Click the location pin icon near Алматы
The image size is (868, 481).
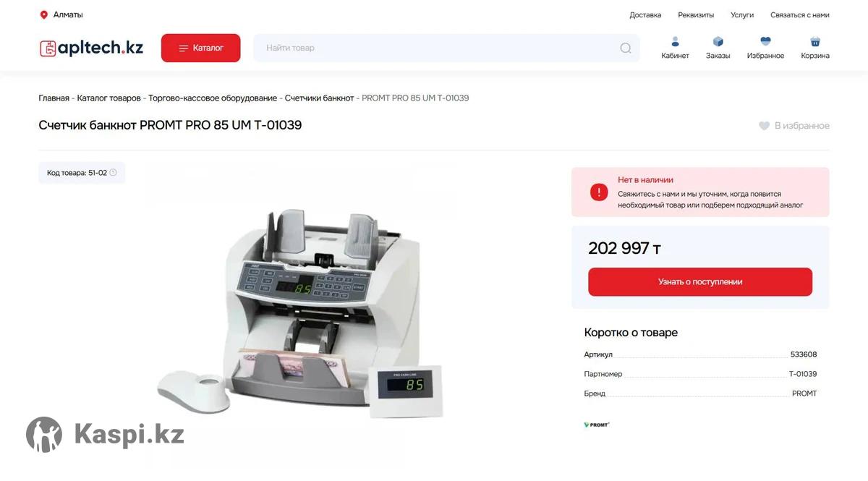tap(43, 14)
